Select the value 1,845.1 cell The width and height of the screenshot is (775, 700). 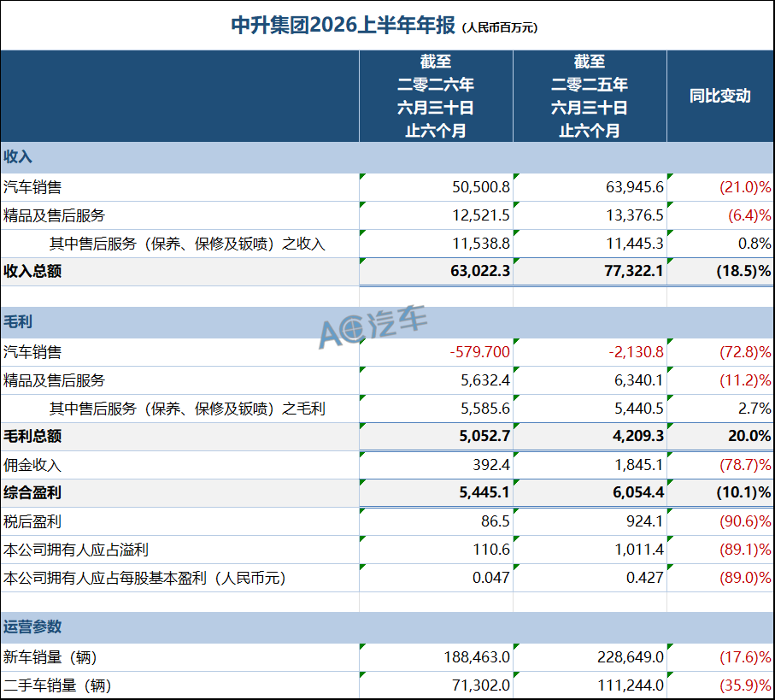pyautogui.click(x=590, y=465)
